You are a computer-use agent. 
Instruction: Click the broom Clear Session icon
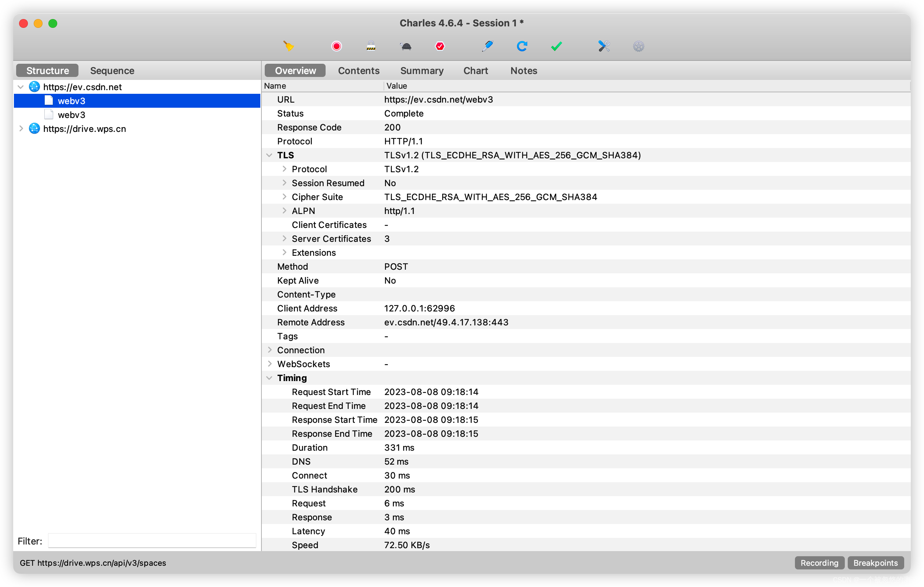pos(288,46)
